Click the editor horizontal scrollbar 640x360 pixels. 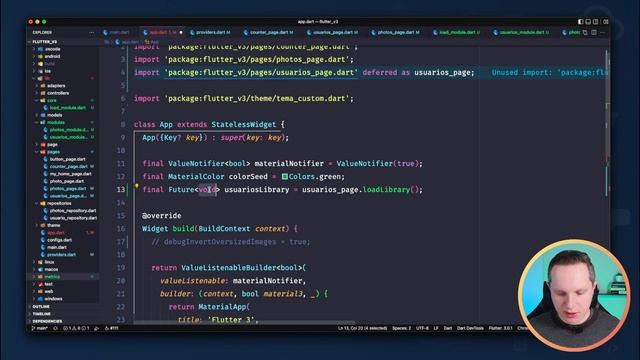point(244,323)
